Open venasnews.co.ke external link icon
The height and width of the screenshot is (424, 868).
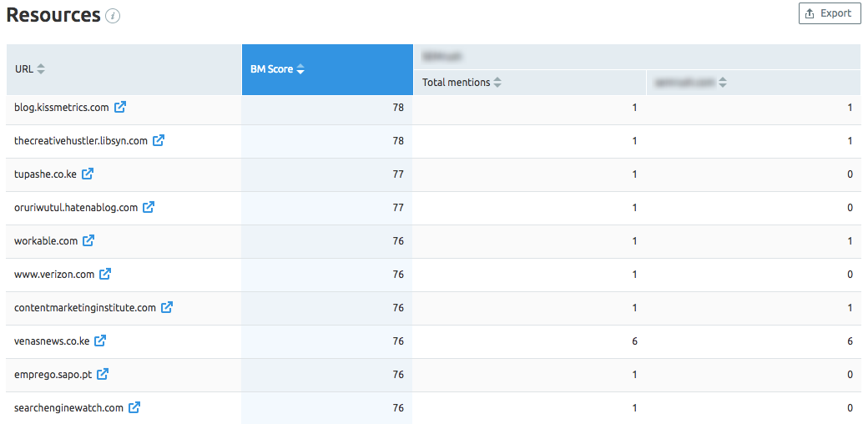(x=100, y=341)
